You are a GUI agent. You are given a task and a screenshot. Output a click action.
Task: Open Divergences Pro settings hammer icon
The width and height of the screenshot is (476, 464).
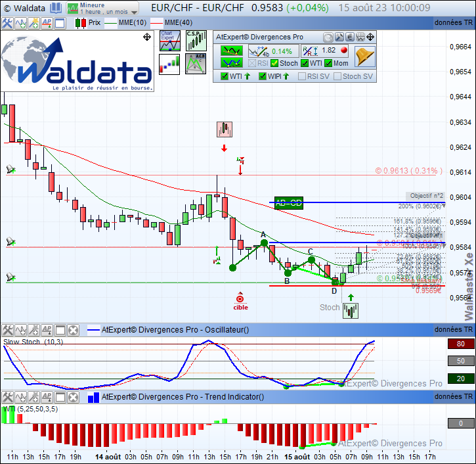point(339,37)
